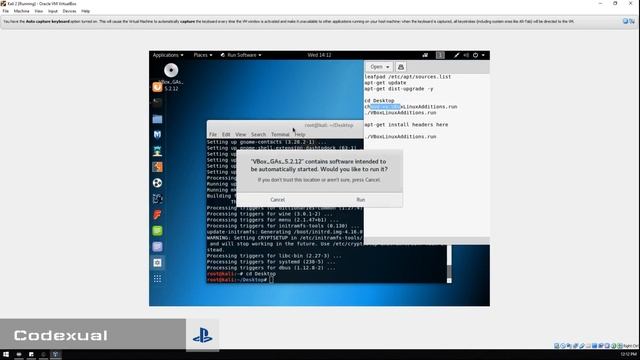
Task: Launch the purple-gray text editor icon in dock
Action: click(157, 247)
